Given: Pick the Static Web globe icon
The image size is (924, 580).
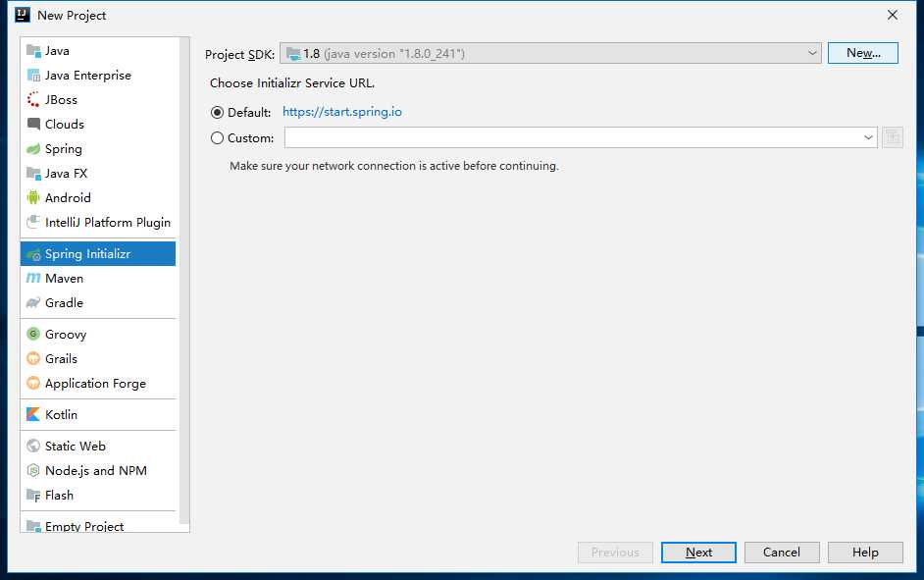Looking at the screenshot, I should coord(33,447).
